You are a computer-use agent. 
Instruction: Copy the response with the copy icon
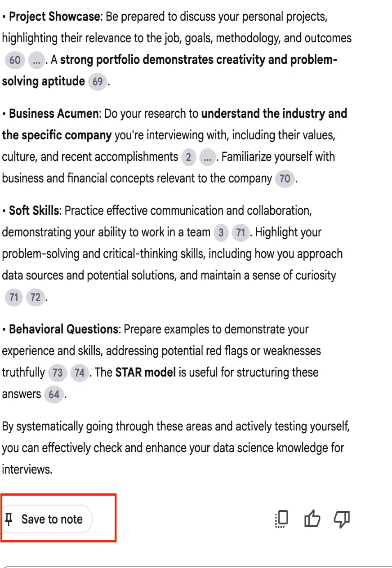coord(282,519)
